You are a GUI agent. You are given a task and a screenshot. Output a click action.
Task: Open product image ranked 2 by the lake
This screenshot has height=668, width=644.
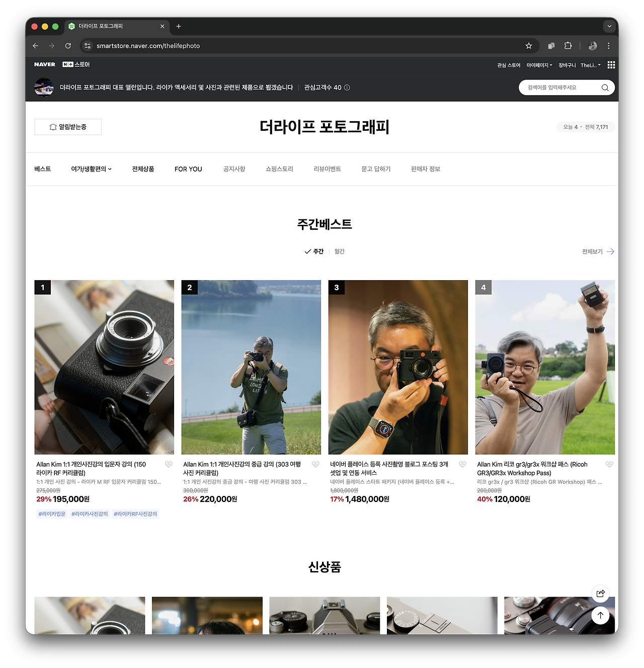[x=251, y=367]
